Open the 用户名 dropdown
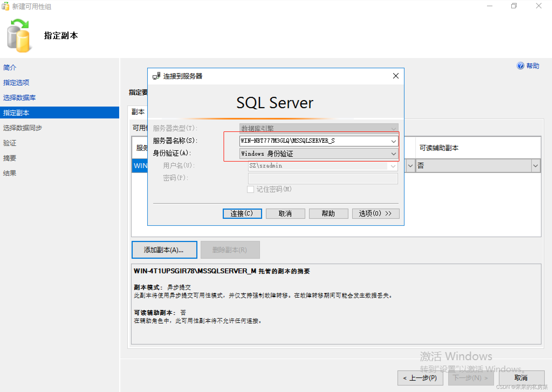Viewport: 552px width, 392px height. pos(393,166)
